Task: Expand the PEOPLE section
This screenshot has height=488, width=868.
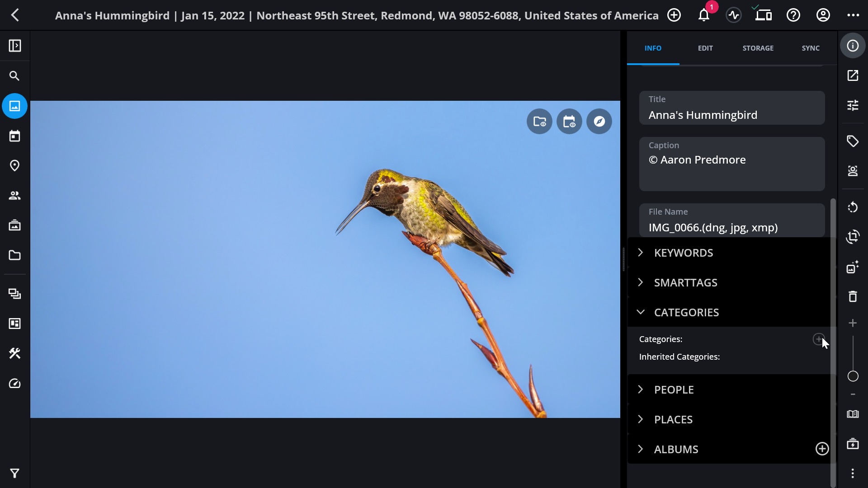Action: coord(729,389)
